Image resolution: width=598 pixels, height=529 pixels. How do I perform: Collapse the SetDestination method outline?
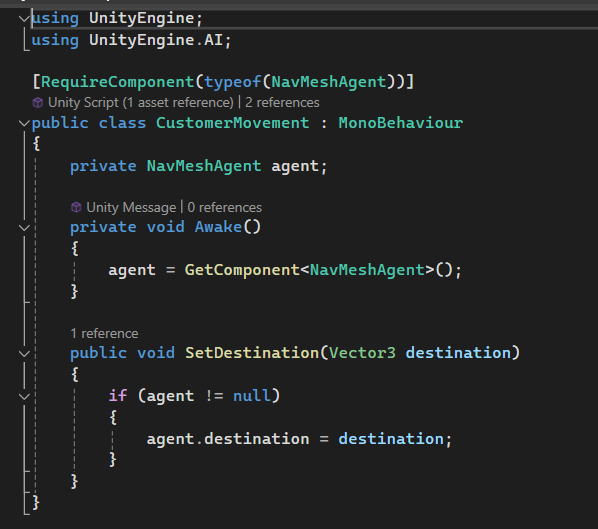[24, 354]
